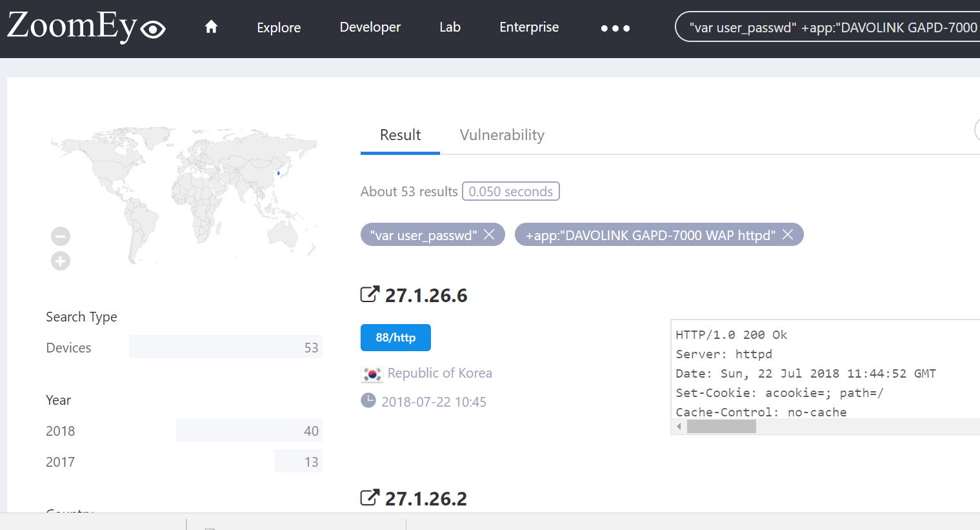
Task: Select the Result tab
Action: pos(400,135)
